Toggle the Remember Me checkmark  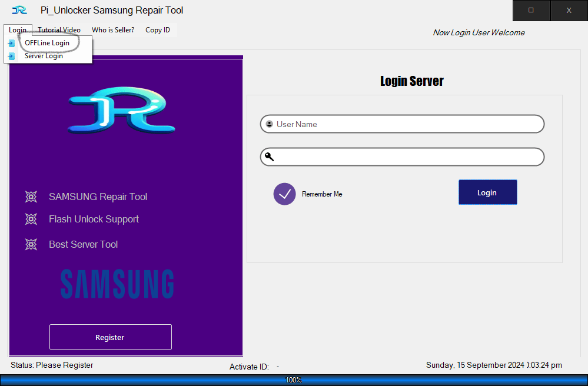[284, 194]
